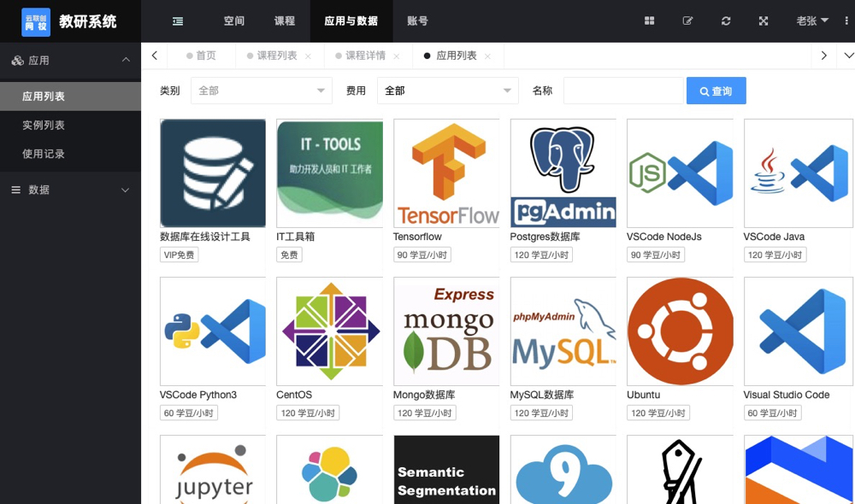Open the Semantic Segmentation app tile
This screenshot has width=855, height=504.
tap(446, 469)
